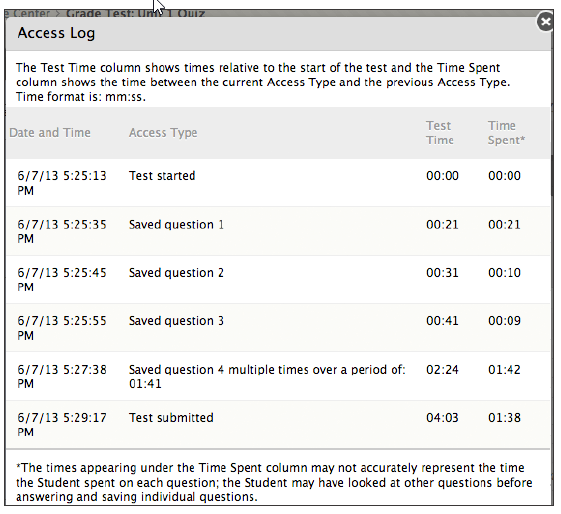Screen dimensions: 561x514
Task: Click the dialog's right-edge scrollbar
Action: tap(552, 175)
